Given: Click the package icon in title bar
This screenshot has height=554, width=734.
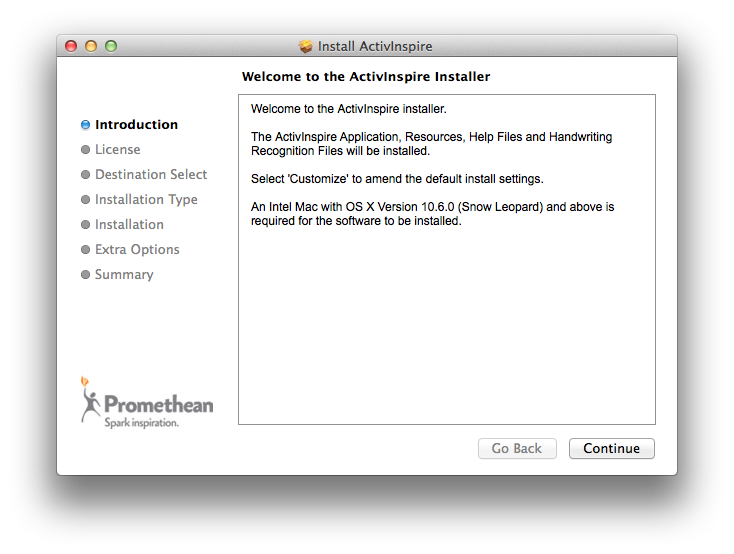Looking at the screenshot, I should [x=306, y=46].
